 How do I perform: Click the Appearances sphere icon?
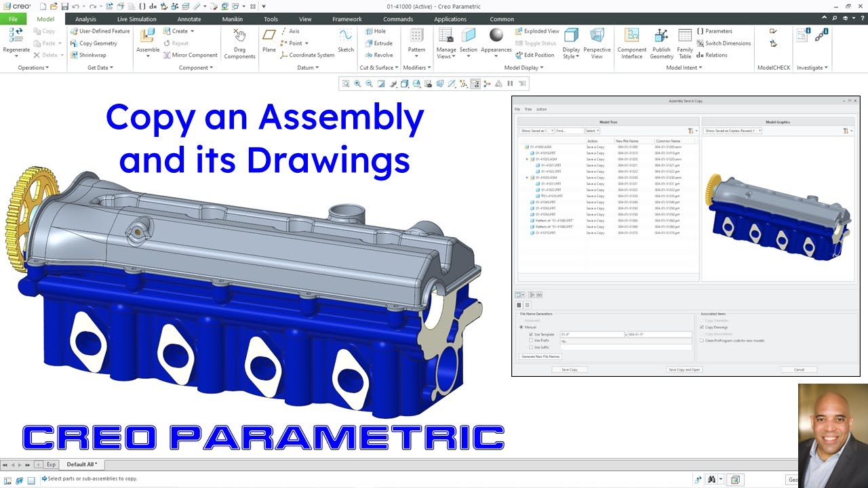(496, 35)
